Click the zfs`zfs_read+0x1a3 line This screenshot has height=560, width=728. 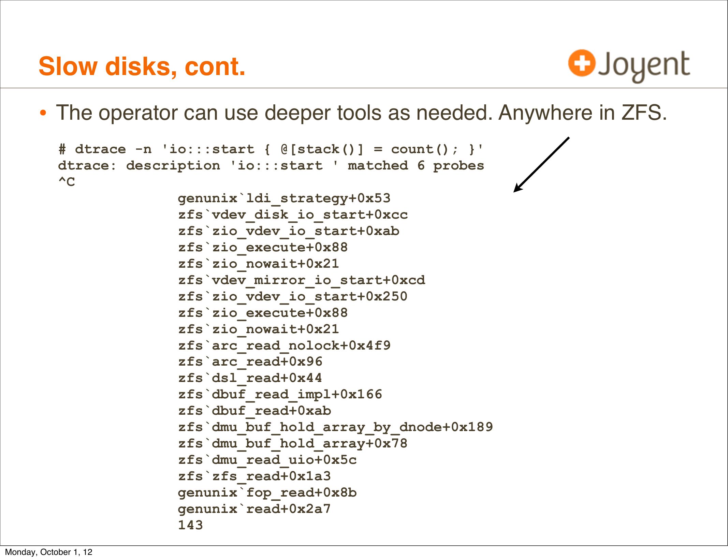point(254,476)
